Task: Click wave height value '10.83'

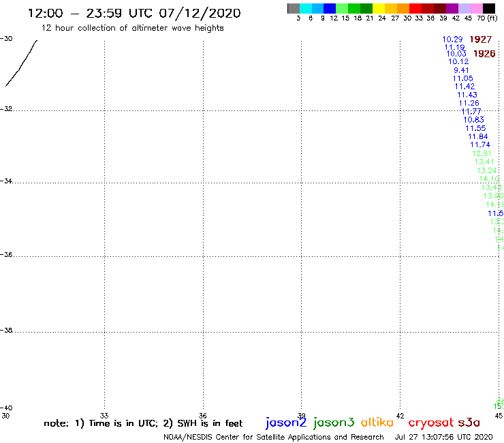Action: coord(474,120)
